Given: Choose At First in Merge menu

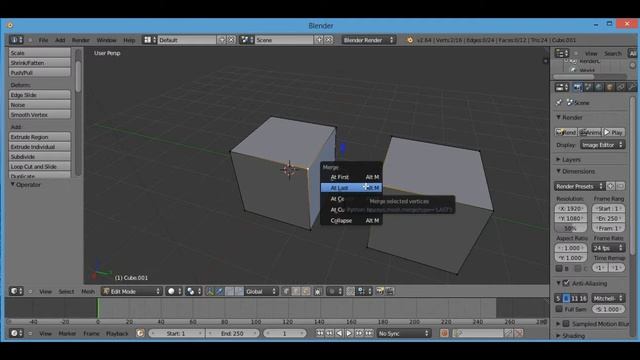Looking at the screenshot, I should [x=351, y=177].
